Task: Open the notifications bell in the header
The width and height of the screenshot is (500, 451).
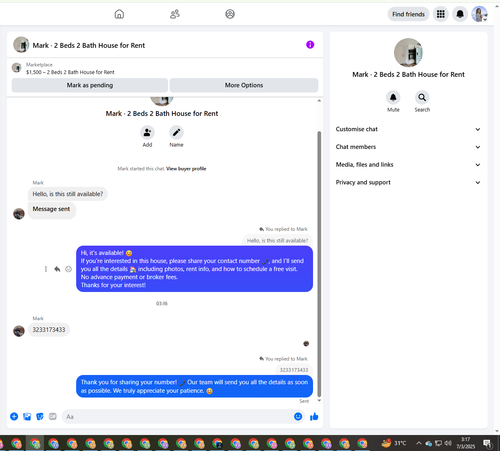Action: point(460,14)
